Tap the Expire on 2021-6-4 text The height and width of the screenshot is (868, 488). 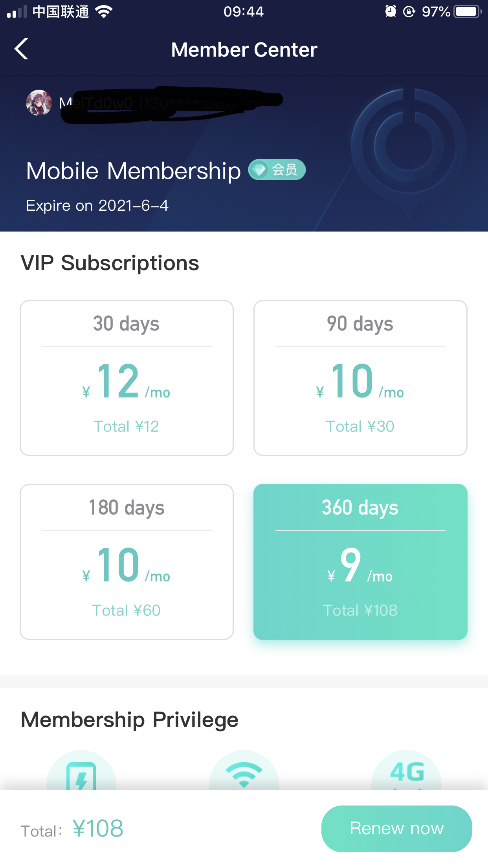tap(97, 206)
